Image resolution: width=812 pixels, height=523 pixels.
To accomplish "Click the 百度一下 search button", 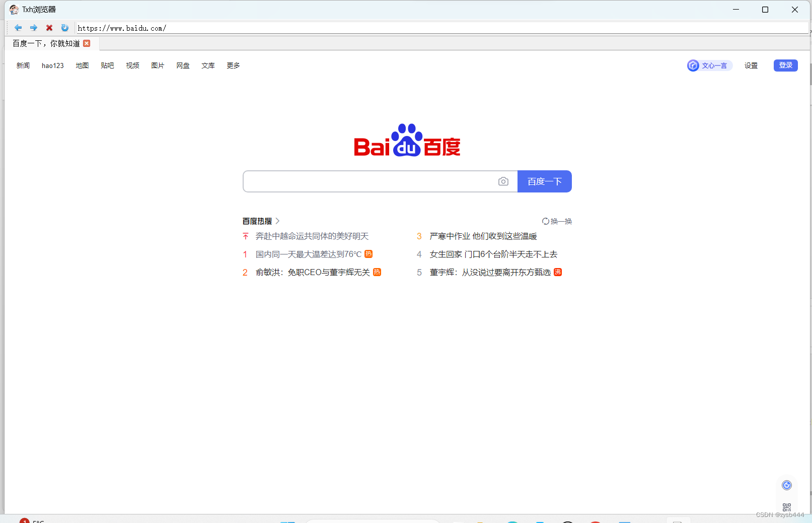I will click(x=545, y=181).
